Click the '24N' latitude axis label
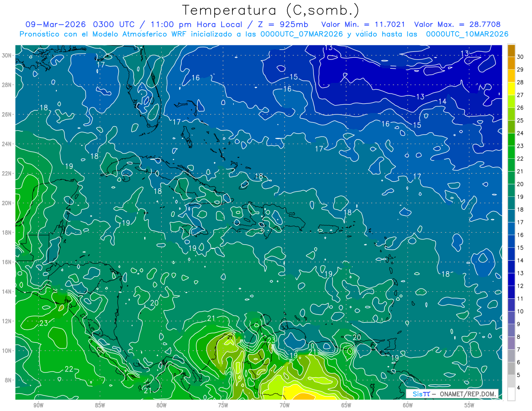The height and width of the screenshot is (411, 532). click(7, 144)
